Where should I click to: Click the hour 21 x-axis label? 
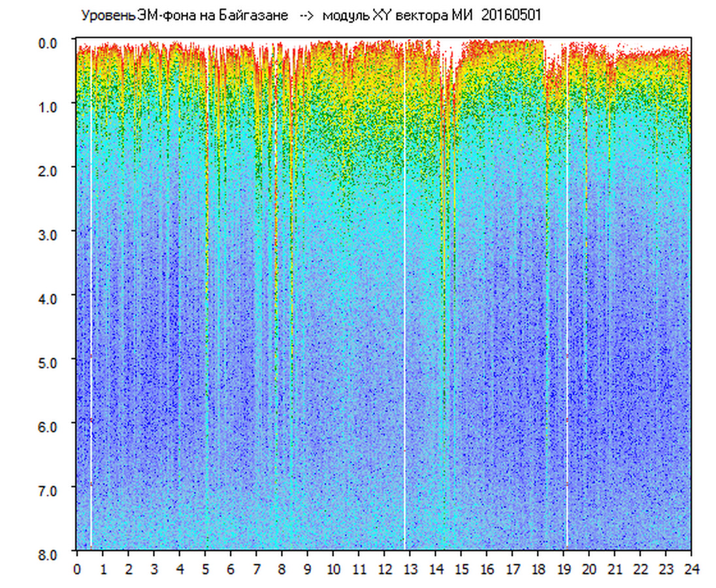(x=615, y=569)
